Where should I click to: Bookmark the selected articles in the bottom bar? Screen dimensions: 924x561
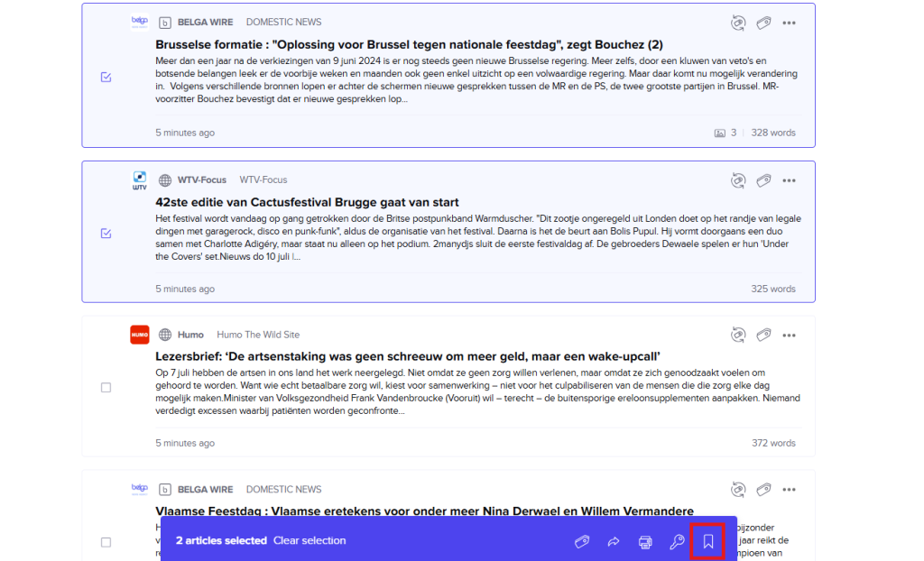[x=708, y=541]
